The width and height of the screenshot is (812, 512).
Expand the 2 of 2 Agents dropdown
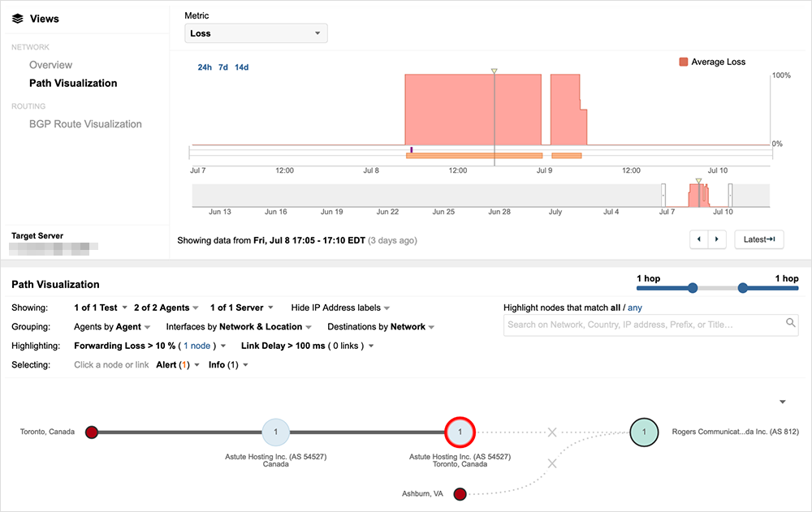click(166, 308)
